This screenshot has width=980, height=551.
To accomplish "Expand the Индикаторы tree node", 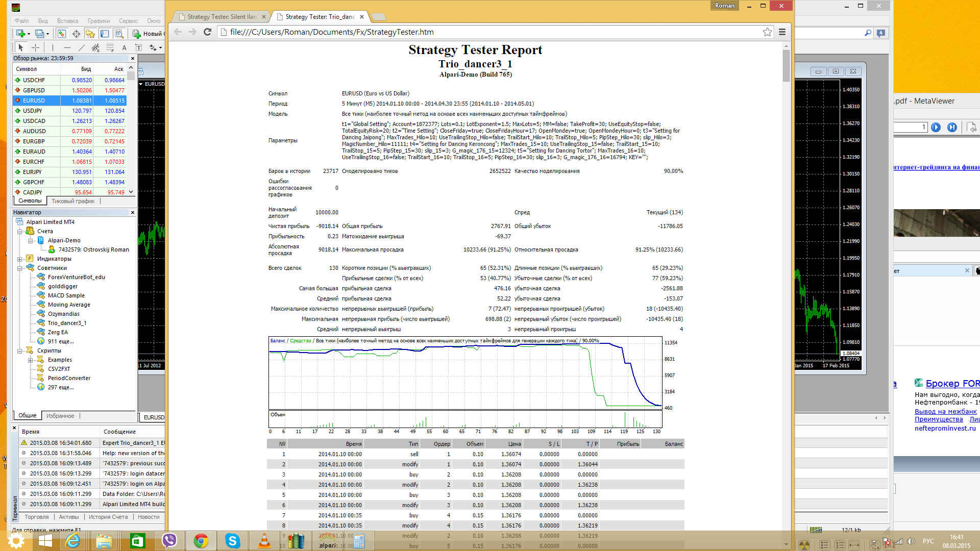I will pyautogui.click(x=20, y=259).
